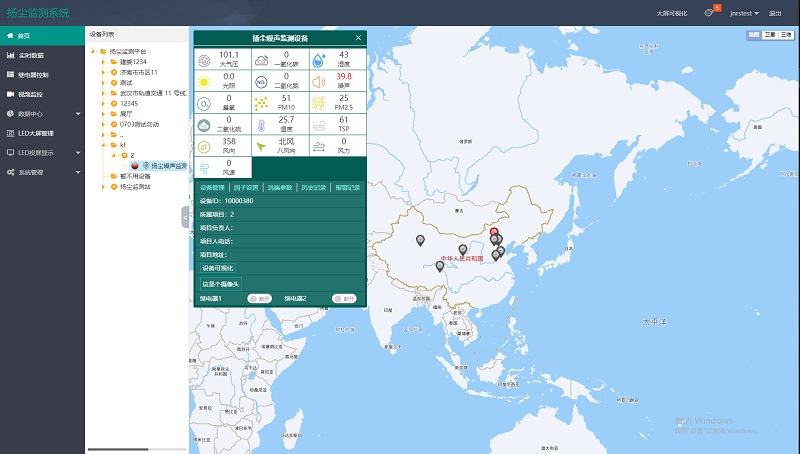This screenshot has height=454, width=800.
Task: Open 实时数据 in the sidebar
Action: coord(33,55)
